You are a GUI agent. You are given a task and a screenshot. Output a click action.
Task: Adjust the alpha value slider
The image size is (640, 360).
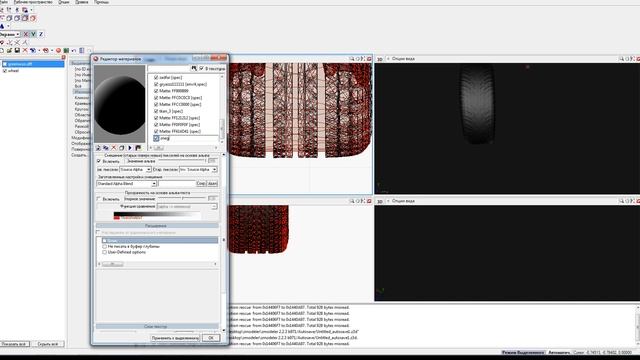tap(182, 161)
